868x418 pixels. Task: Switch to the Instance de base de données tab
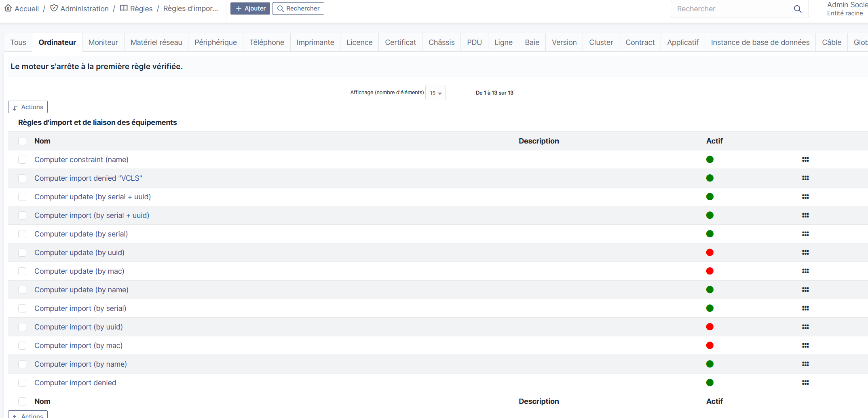point(760,42)
